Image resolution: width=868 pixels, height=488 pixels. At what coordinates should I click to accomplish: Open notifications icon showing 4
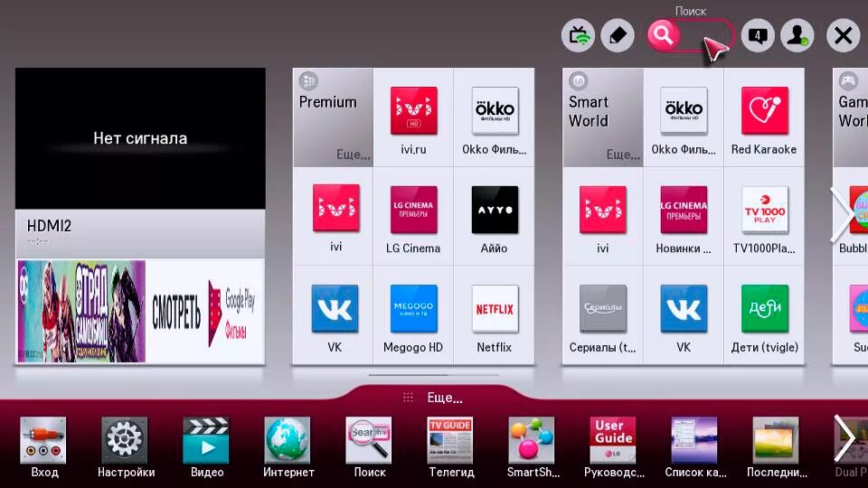tap(758, 36)
